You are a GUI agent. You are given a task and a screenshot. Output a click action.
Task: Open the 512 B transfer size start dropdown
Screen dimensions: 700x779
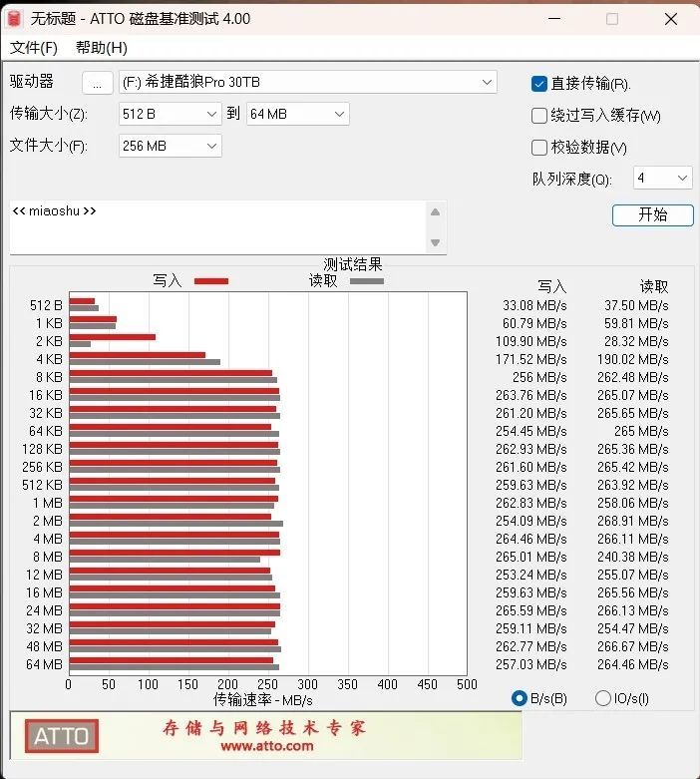(170, 114)
